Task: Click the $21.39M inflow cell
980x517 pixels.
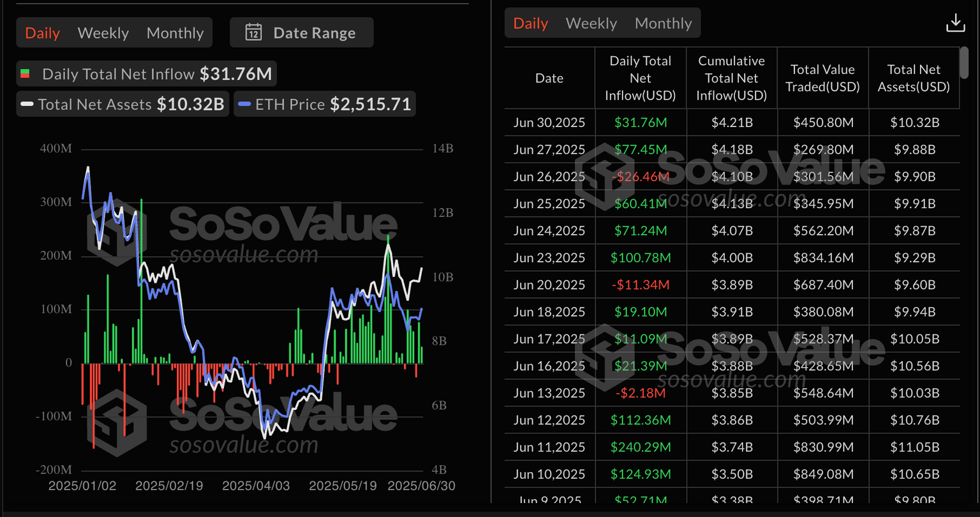Action: tap(641, 366)
